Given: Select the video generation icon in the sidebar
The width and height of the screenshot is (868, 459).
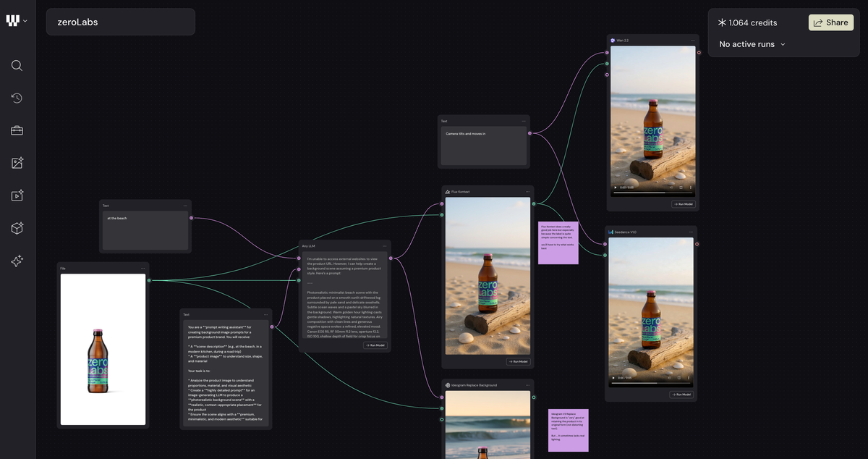Looking at the screenshot, I should pos(16,195).
